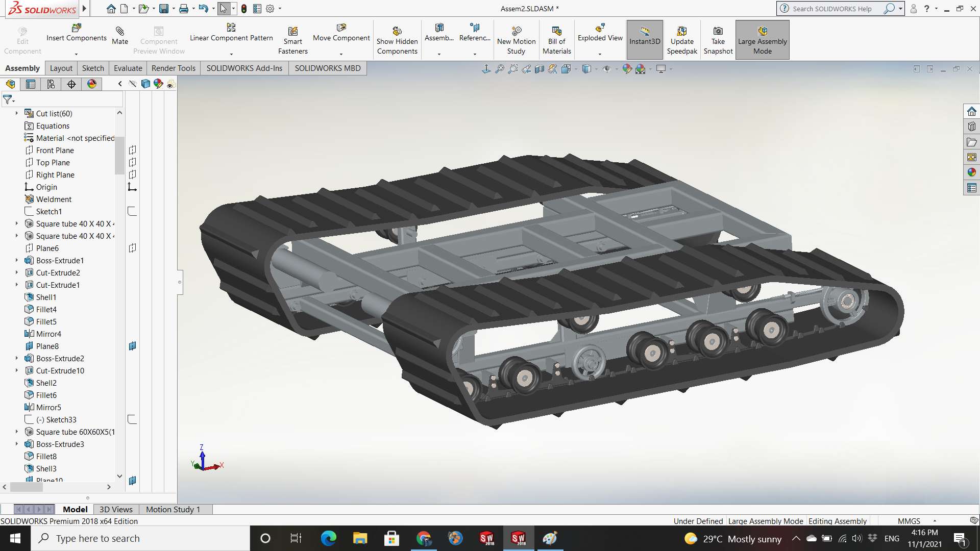Open the PropertyManager tab icon
980x551 pixels.
(x=31, y=84)
